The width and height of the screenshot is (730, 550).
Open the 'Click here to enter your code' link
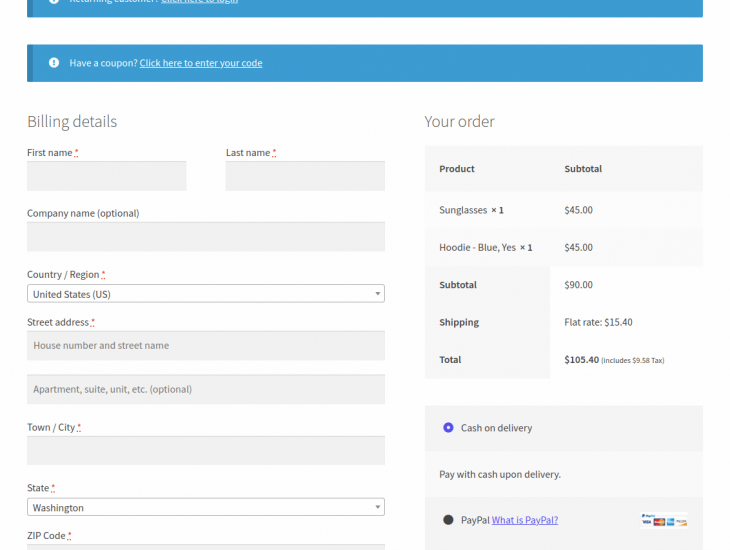tap(201, 63)
